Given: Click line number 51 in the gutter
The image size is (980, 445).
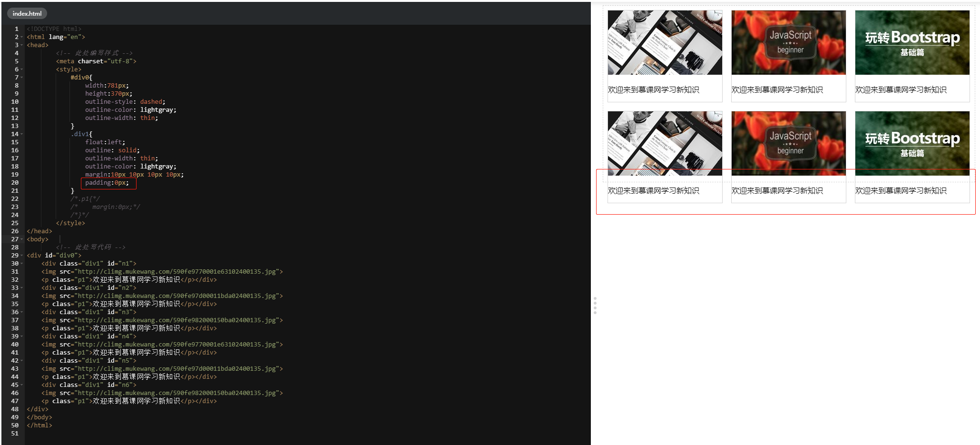Looking at the screenshot, I should (x=15, y=434).
